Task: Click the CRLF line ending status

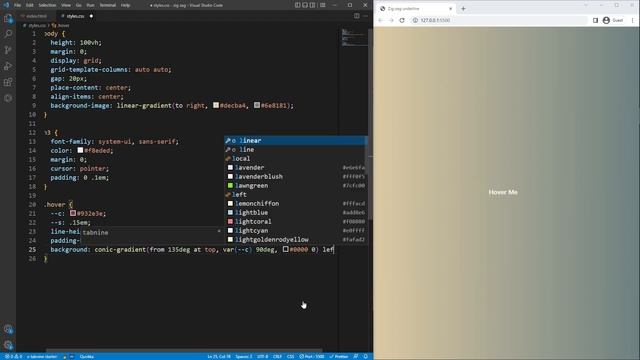Action: [x=277, y=356]
